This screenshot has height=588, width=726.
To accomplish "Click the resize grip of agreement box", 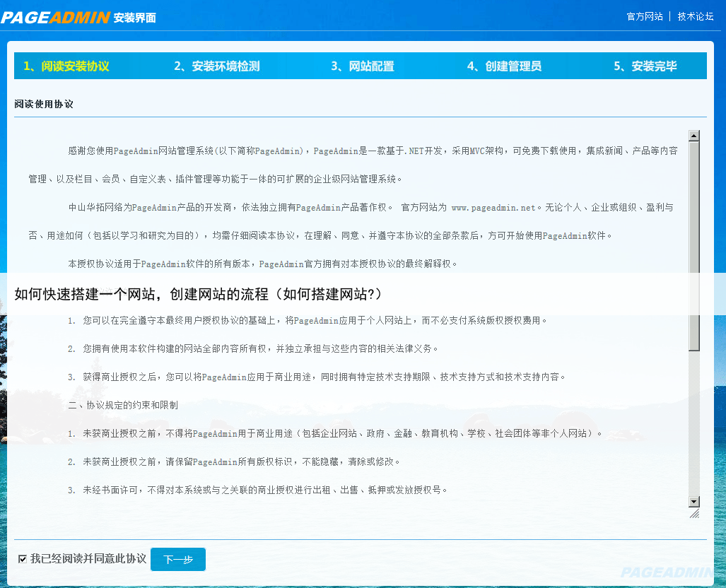I will 694,514.
